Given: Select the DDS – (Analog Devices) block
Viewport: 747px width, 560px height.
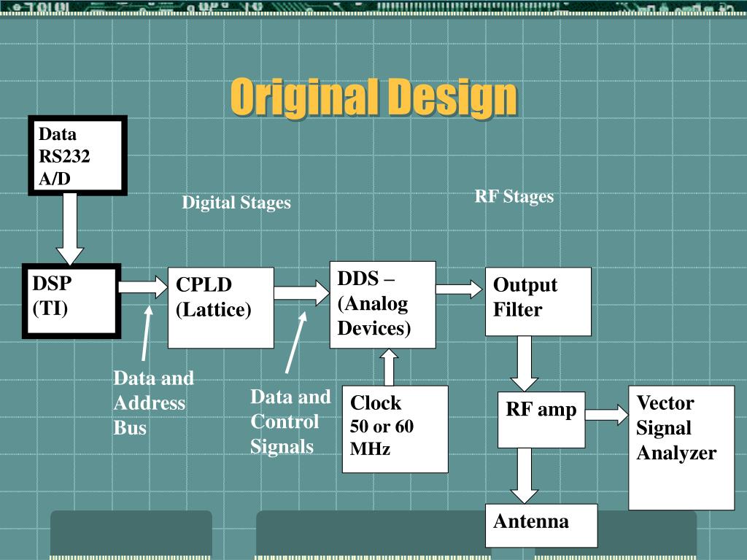Looking at the screenshot, I should pos(382,305).
